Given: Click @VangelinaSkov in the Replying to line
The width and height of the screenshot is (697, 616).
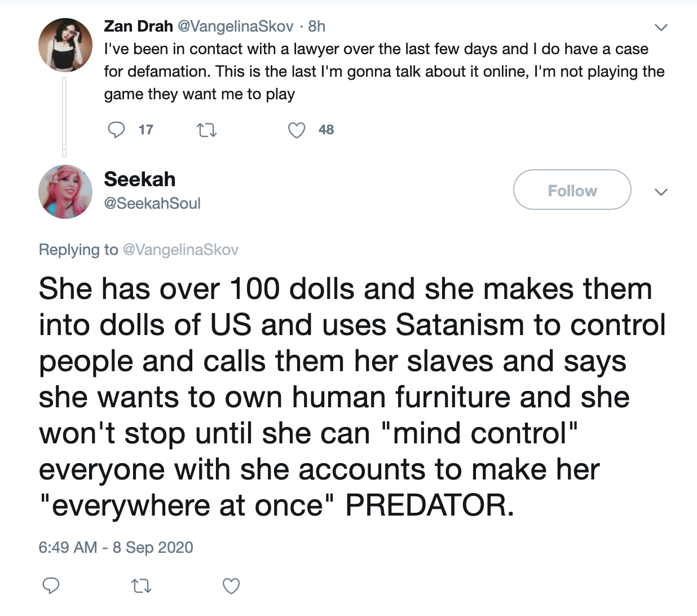Looking at the screenshot, I should pyautogui.click(x=180, y=249).
